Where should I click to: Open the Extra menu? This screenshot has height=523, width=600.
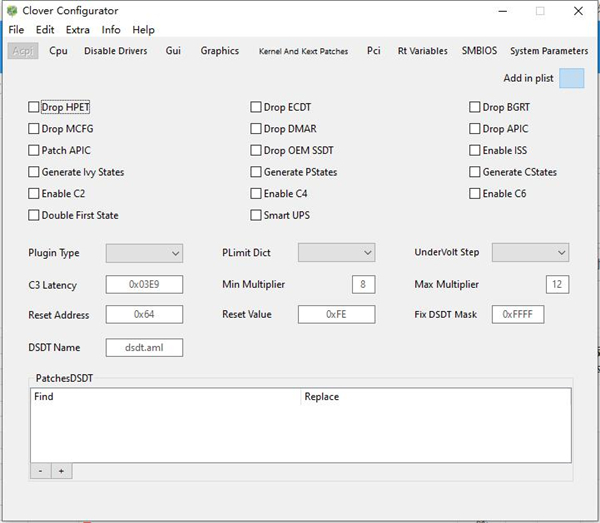(77, 30)
